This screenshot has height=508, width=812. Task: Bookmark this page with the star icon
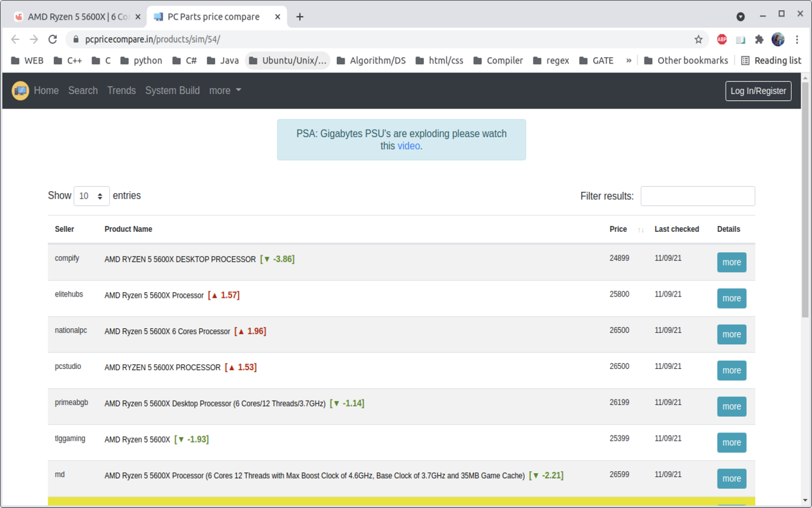pos(698,39)
